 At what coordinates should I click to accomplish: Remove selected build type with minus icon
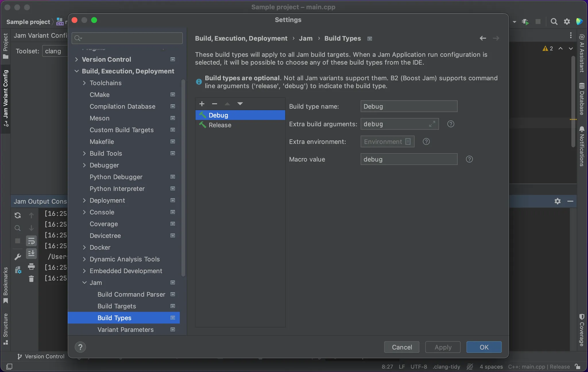[x=214, y=104]
